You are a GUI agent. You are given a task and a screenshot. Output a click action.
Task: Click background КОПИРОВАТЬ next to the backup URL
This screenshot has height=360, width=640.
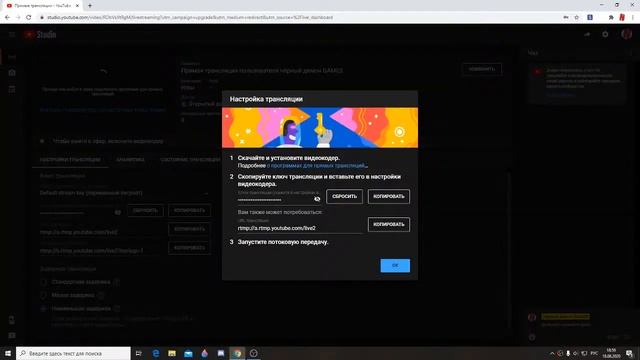[x=189, y=248]
